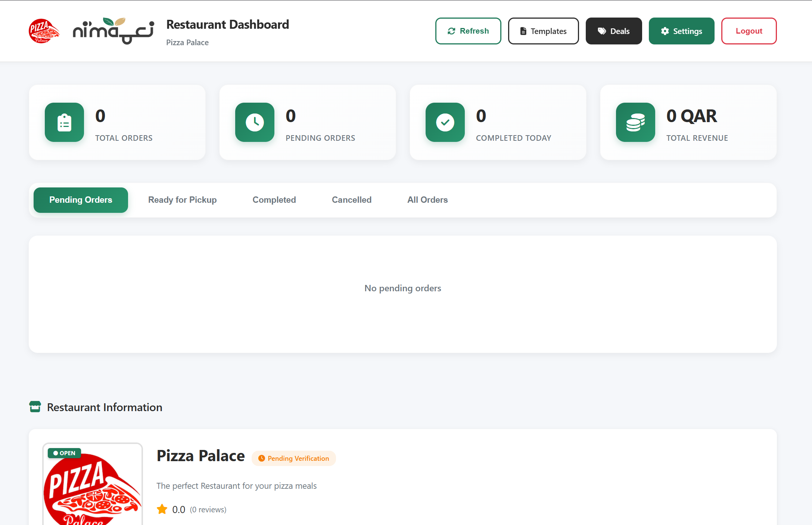Click the Pending Verification badge
The image size is (812, 525).
293,459
